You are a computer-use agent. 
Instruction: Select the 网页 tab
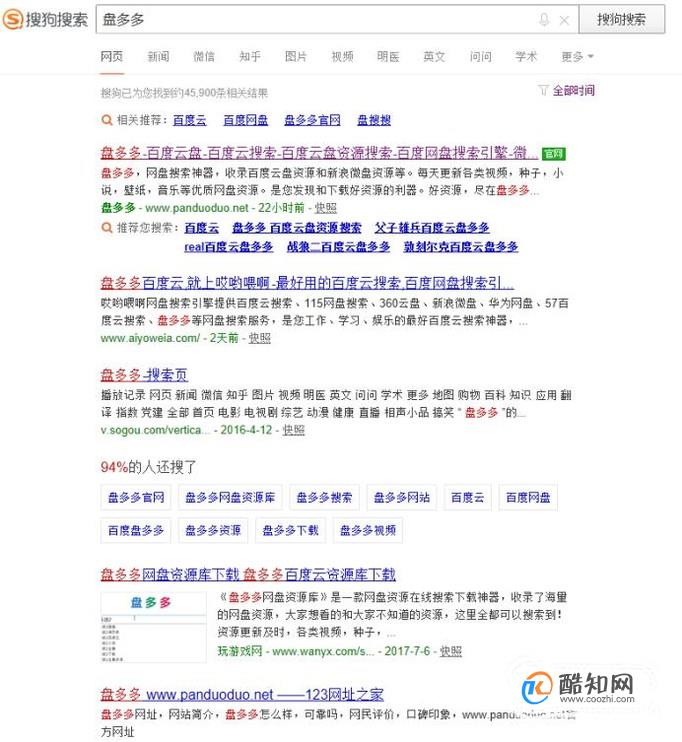coord(112,57)
